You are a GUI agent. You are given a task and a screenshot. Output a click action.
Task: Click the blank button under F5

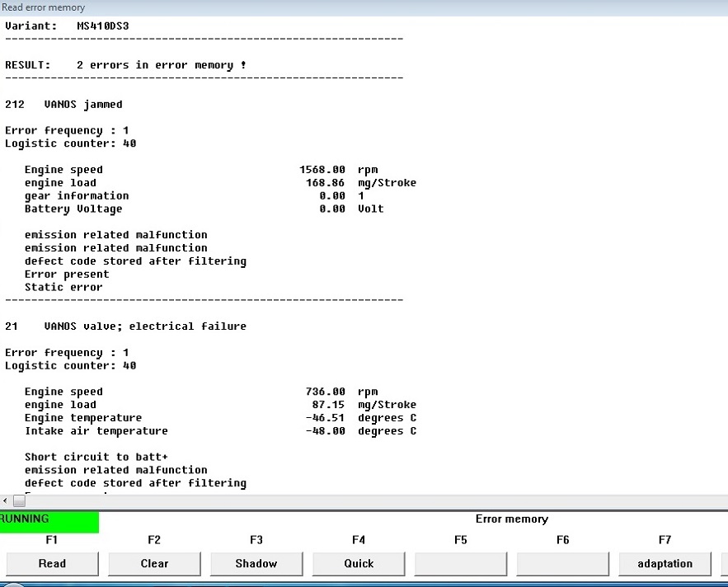tap(460, 564)
